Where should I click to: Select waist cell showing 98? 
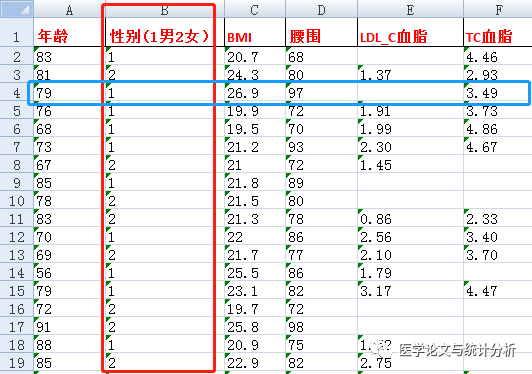pos(321,327)
